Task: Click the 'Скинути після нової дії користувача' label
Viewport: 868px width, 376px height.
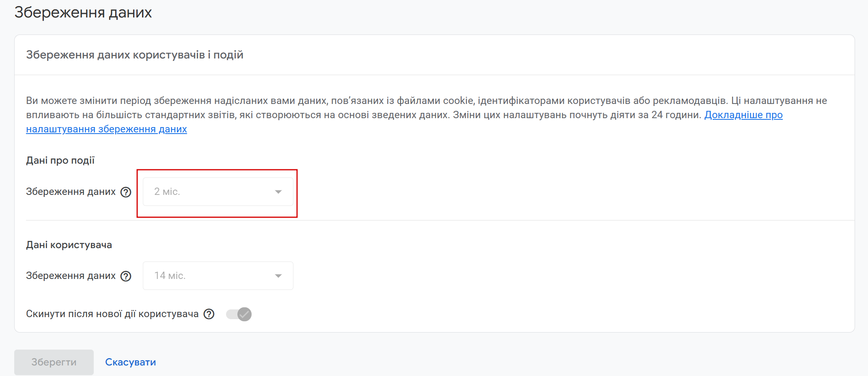Action: click(112, 314)
